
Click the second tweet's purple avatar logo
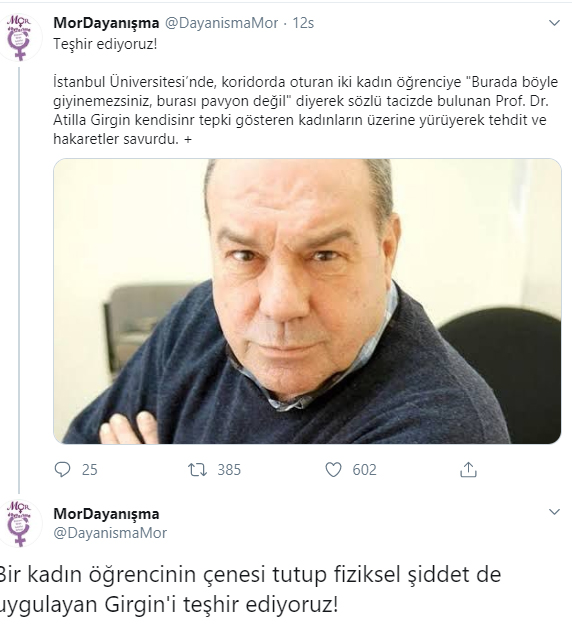[20, 523]
